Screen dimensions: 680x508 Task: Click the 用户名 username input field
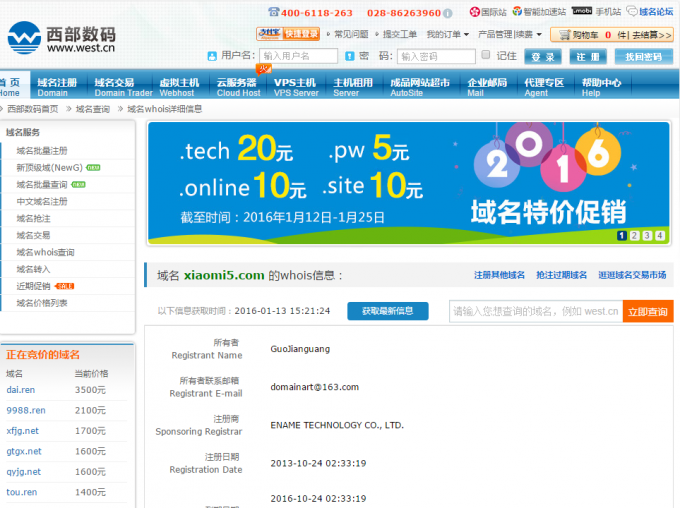(x=297, y=57)
